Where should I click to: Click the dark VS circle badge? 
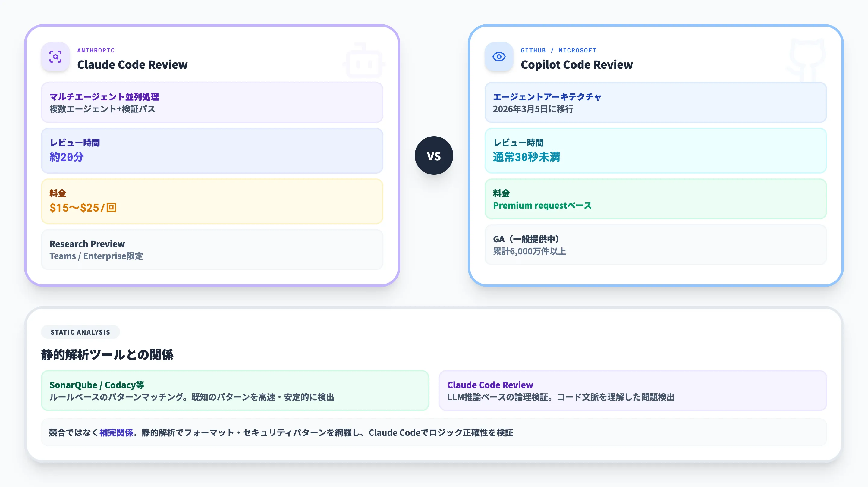pyautogui.click(x=434, y=156)
